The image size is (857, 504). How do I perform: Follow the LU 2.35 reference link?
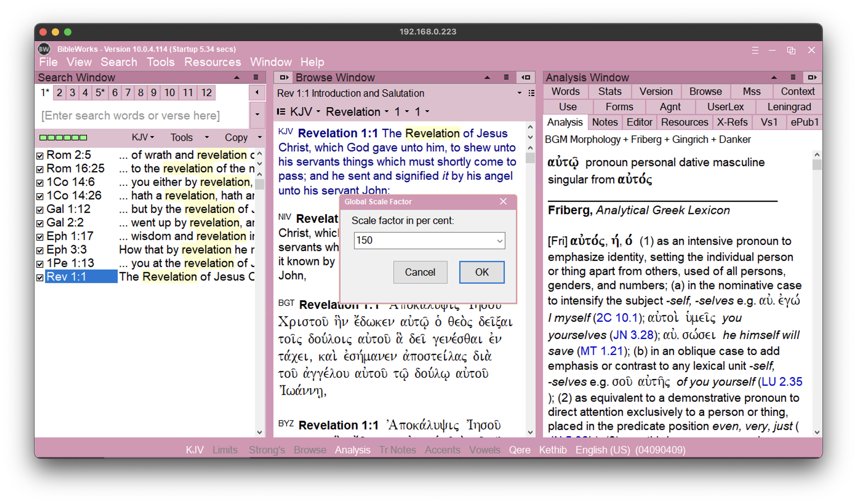pos(782,381)
